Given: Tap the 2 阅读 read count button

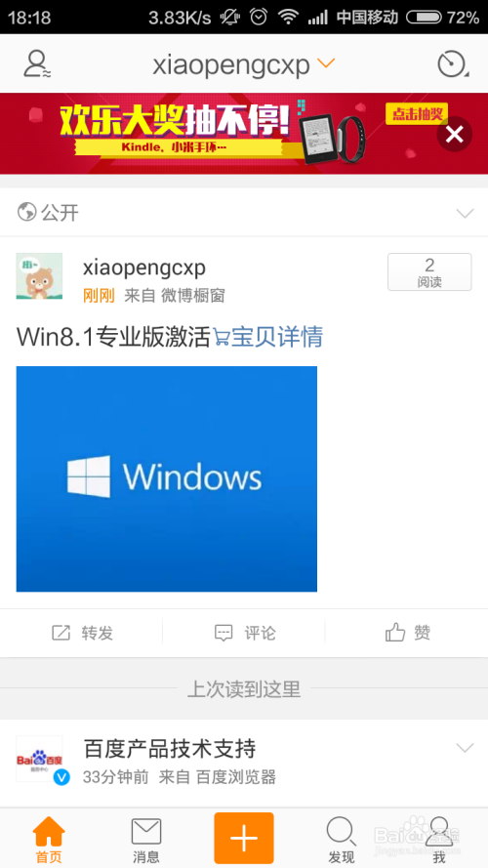Looking at the screenshot, I should tap(429, 271).
